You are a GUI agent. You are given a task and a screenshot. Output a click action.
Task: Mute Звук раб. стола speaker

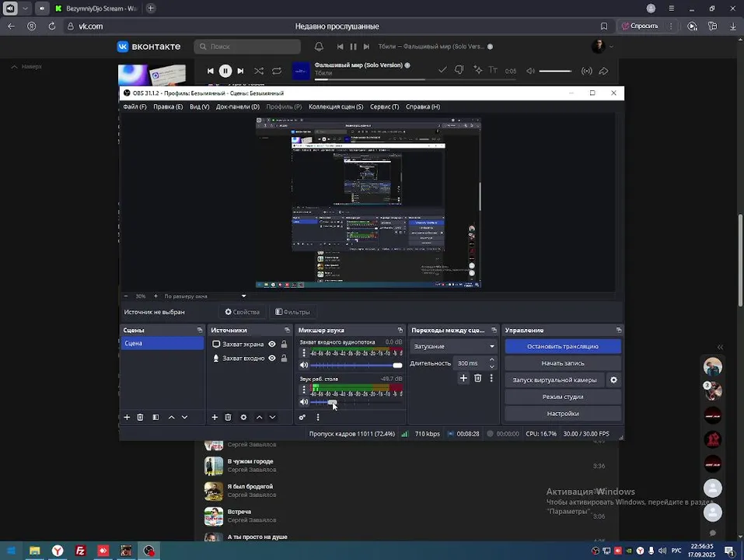(x=304, y=401)
